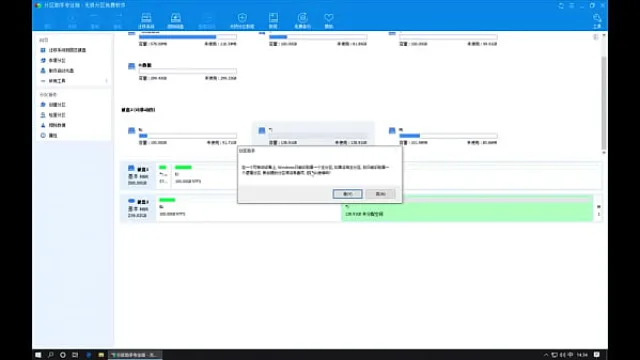Click the heart icon in the toolbar
Viewport: 640px width, 360px height.
pos(329,20)
